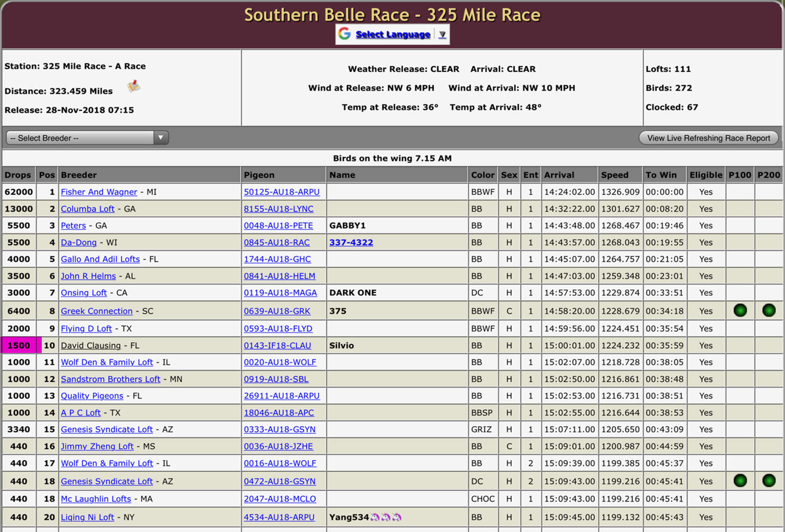
Task: Click unicorn emojis next to Yang534
Action: [386, 517]
